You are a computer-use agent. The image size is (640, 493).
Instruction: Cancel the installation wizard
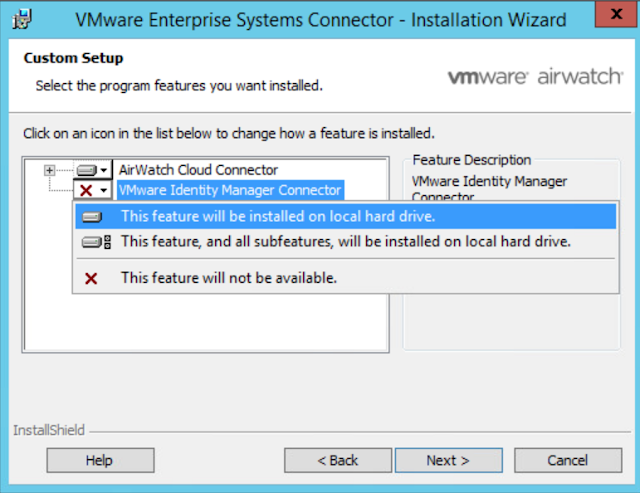click(568, 460)
